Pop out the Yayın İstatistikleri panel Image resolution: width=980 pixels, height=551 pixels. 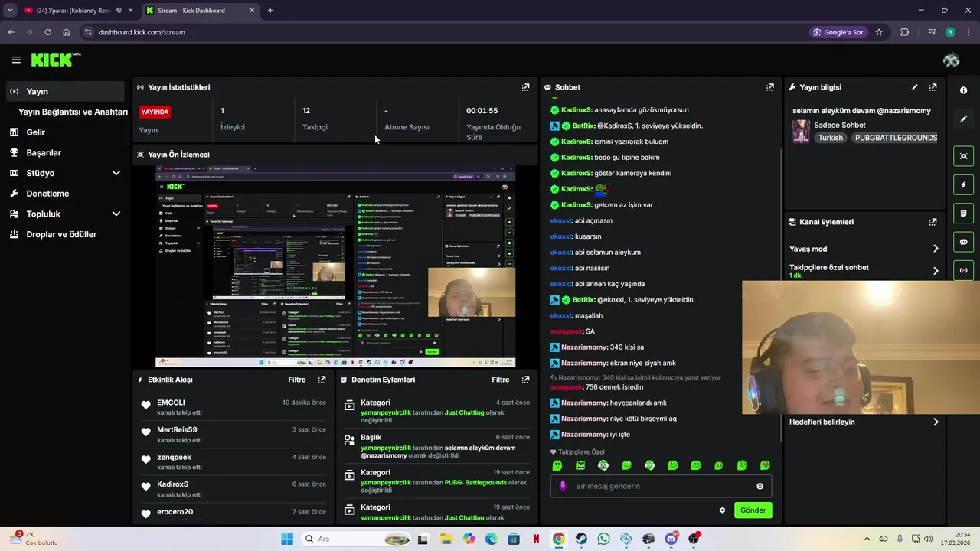click(x=525, y=87)
